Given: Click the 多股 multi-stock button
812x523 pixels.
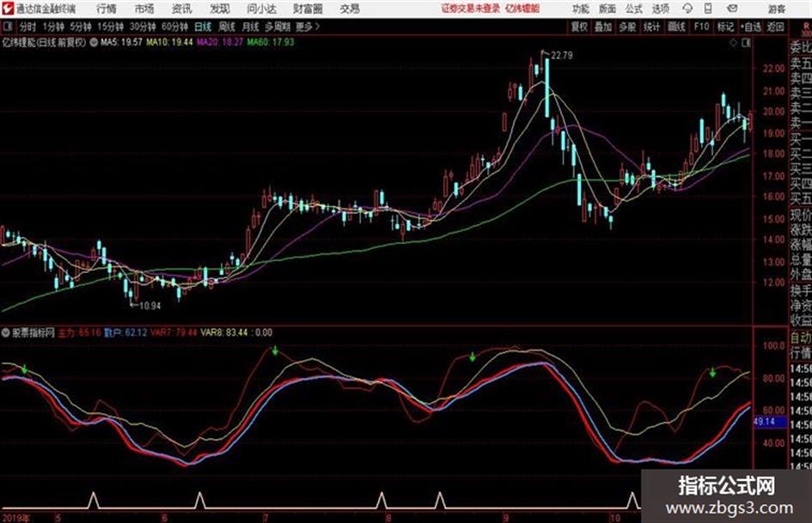Looking at the screenshot, I should 627,27.
